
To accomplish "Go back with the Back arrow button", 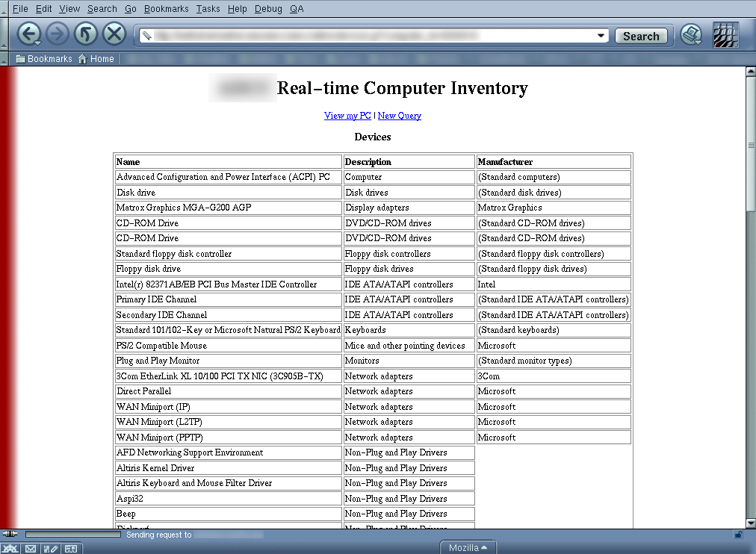I will (x=28, y=34).
